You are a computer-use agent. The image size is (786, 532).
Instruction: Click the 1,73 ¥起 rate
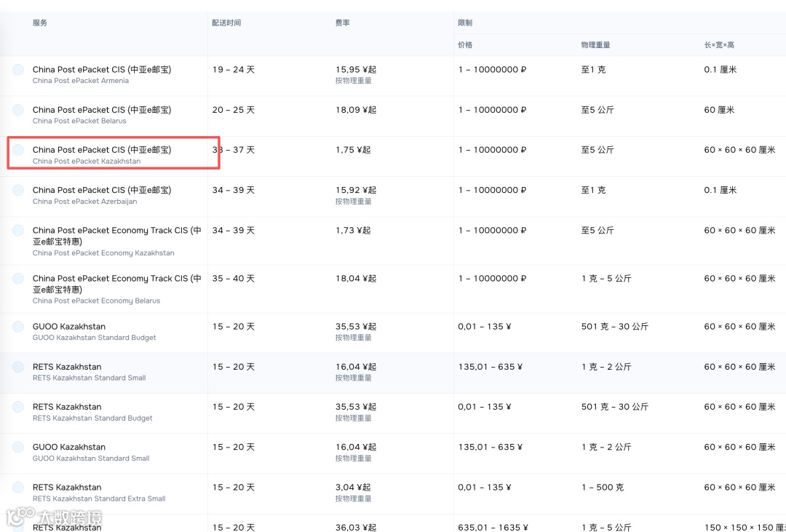[353, 230]
